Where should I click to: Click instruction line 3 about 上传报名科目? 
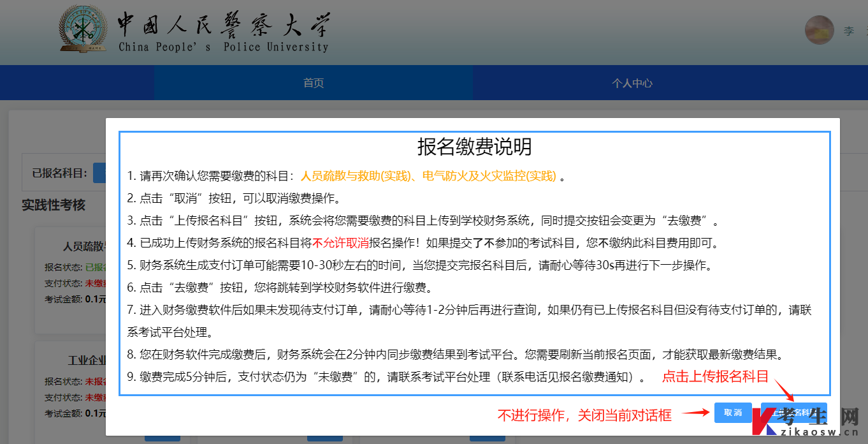[424, 221]
